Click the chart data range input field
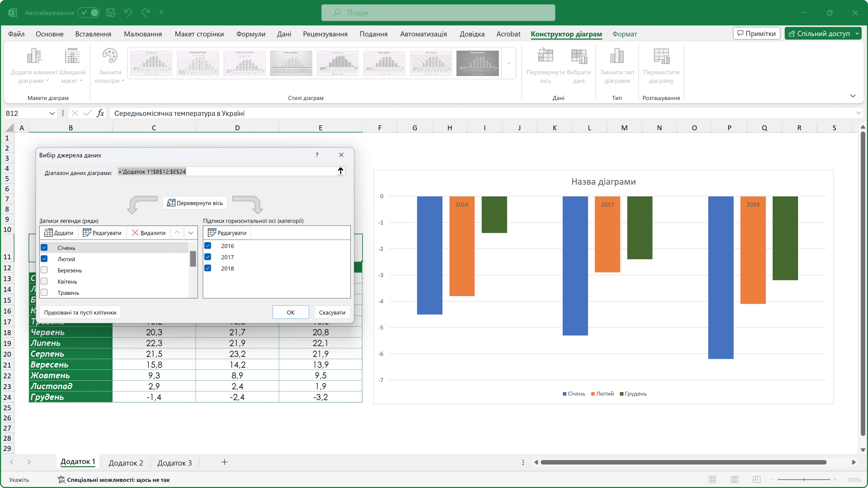868x488 pixels. pos(226,171)
